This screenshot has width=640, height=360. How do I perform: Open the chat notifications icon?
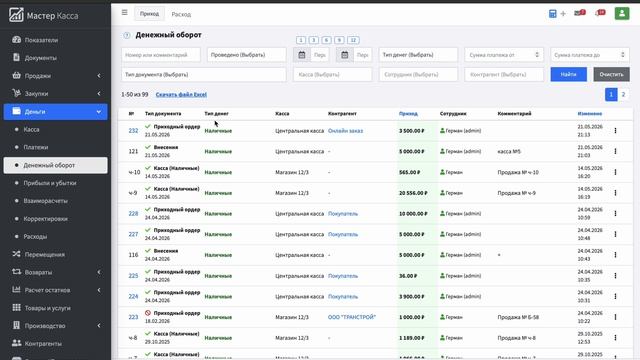coord(600,13)
